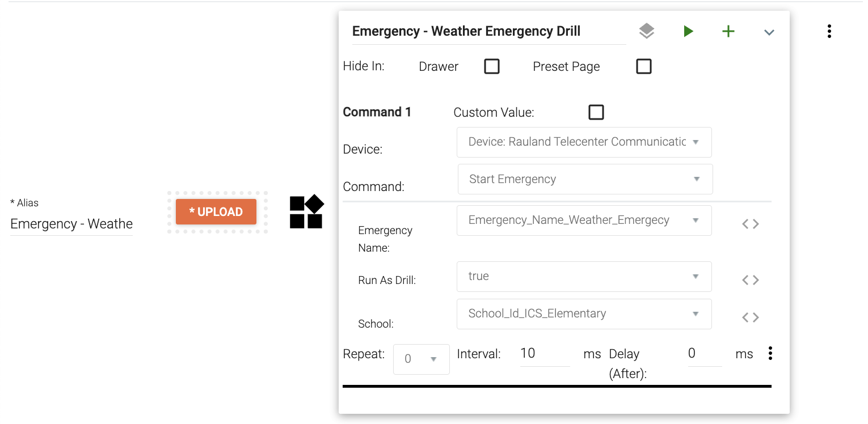Click the Interval value field
868x424 pixels.
(x=545, y=354)
